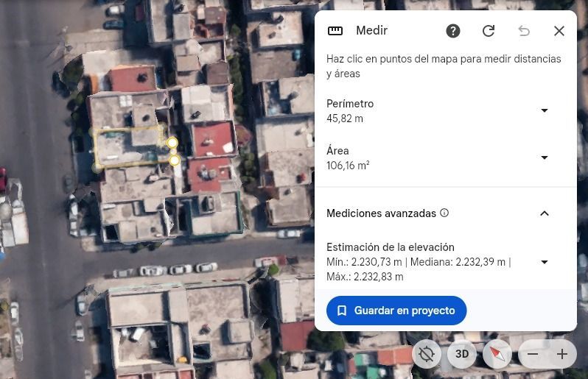Click the Área value 106,16 m²
The width and height of the screenshot is (588, 379).
coord(348,166)
